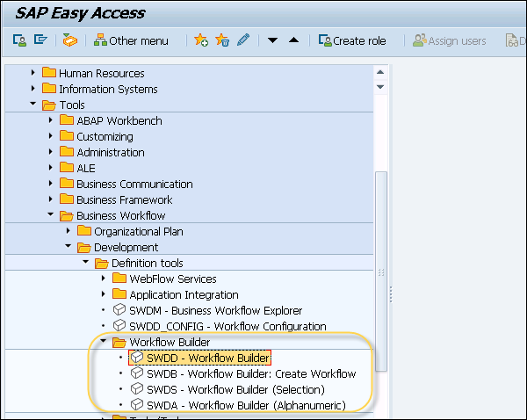Click the Definition tools label
This screenshot has width=527, height=420.
pyautogui.click(x=148, y=263)
